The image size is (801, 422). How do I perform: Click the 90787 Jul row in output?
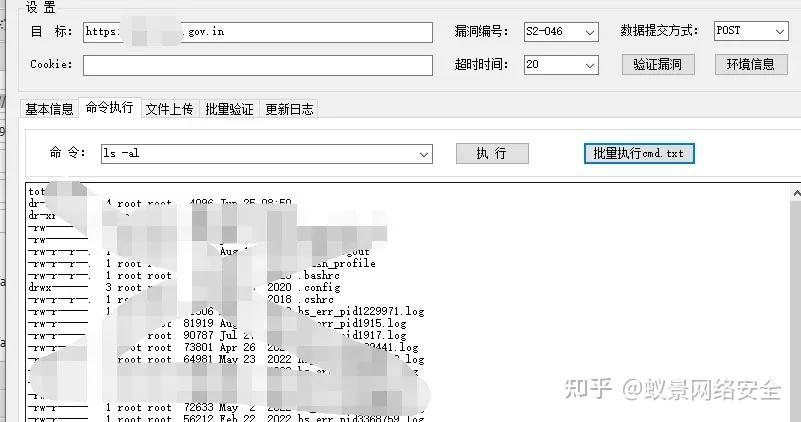click(217, 336)
